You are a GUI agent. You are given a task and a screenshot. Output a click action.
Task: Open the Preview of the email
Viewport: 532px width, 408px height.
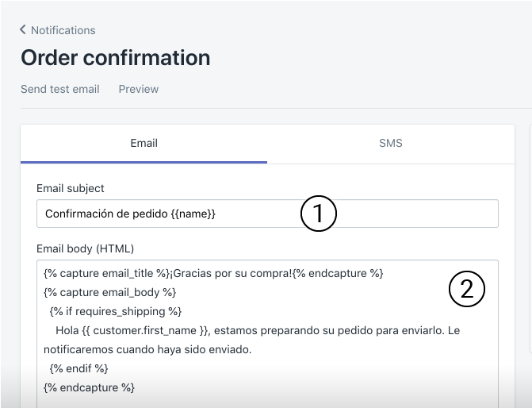pyautogui.click(x=139, y=89)
